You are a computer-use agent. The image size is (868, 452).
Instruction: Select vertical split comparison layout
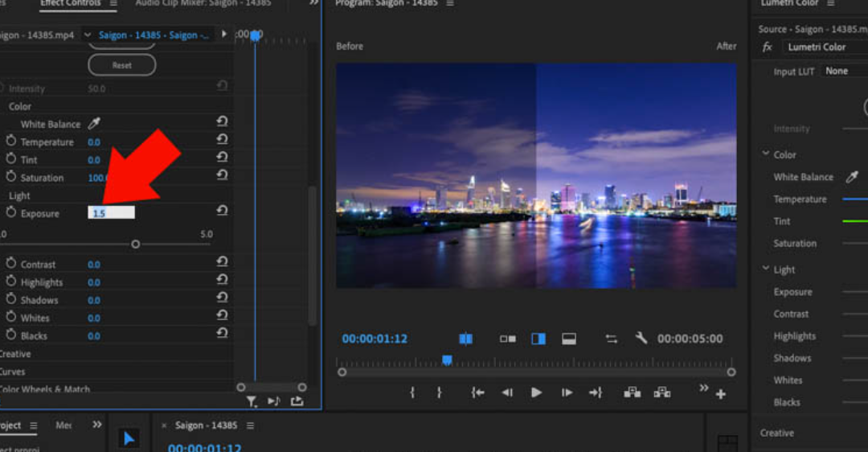tap(538, 339)
